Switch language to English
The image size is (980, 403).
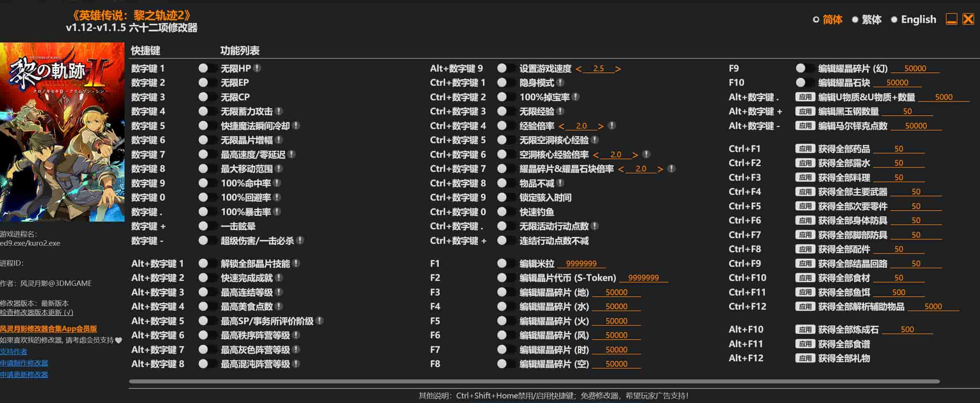(x=914, y=20)
